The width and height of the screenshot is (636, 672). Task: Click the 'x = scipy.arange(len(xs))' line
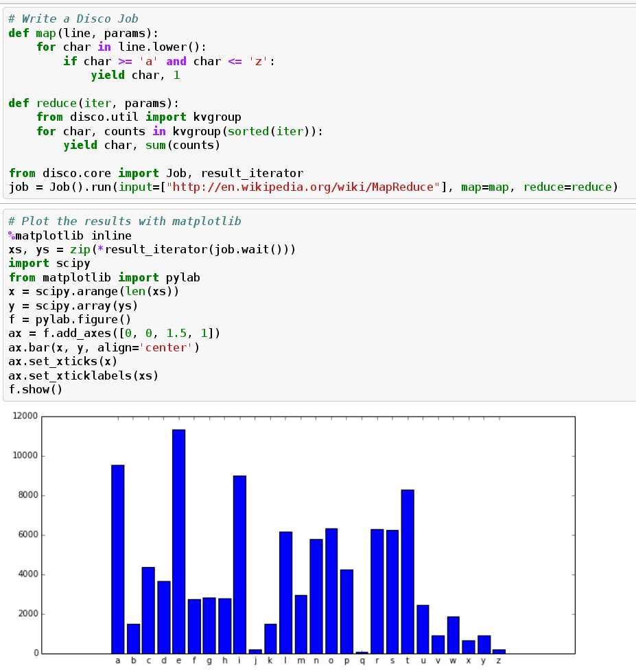click(94, 291)
